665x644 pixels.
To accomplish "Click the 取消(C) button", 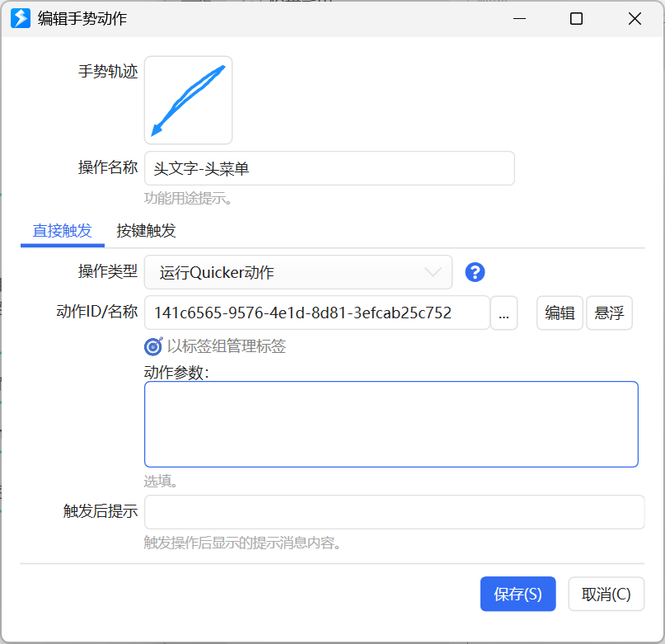I will [606, 594].
